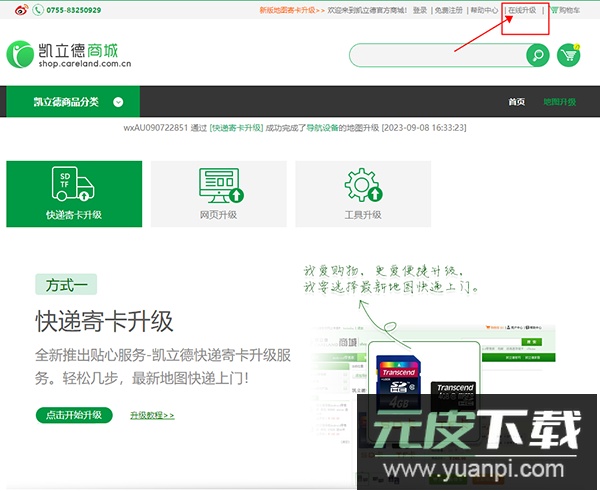Click the 在线升级 link in top bar

(521, 10)
